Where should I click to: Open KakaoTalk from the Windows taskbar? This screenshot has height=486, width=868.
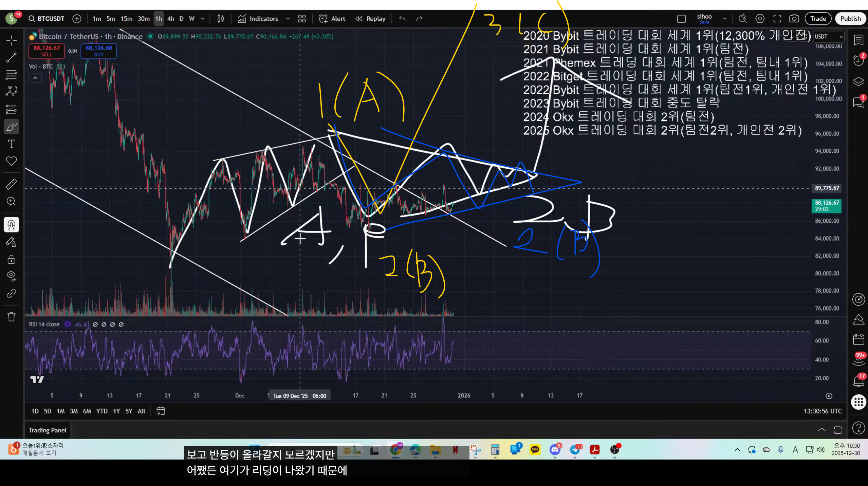coord(535,450)
